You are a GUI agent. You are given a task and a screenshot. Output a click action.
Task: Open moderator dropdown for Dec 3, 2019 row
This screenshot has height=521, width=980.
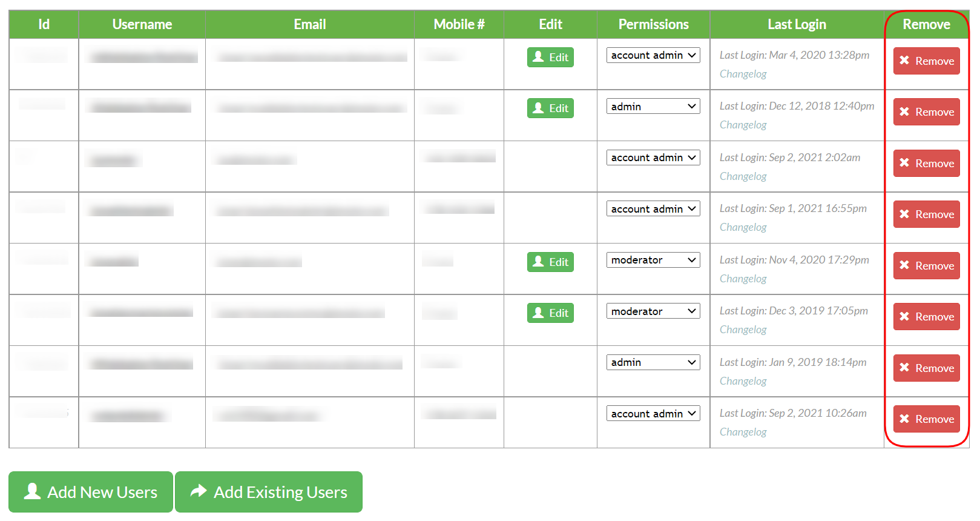tap(653, 311)
